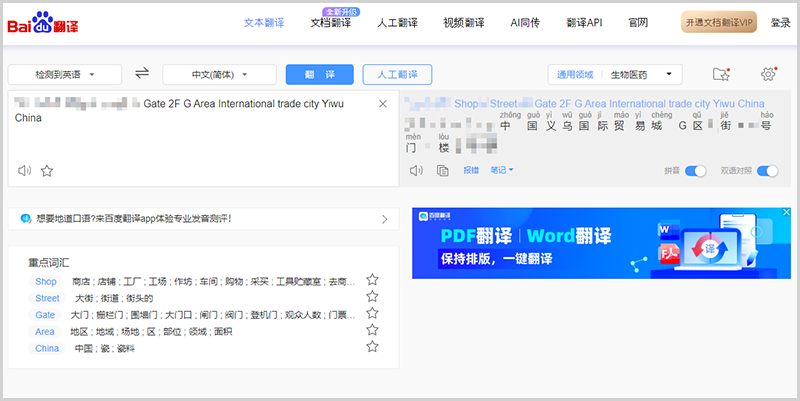Click the Gate keyword tag
This screenshot has height=401, width=800.
[x=45, y=315]
